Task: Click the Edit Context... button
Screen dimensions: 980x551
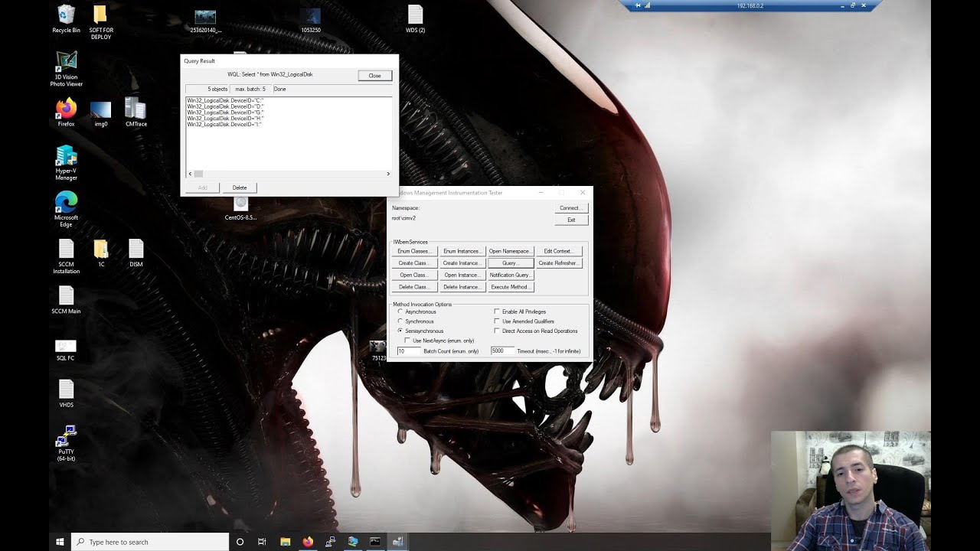Action: click(559, 251)
